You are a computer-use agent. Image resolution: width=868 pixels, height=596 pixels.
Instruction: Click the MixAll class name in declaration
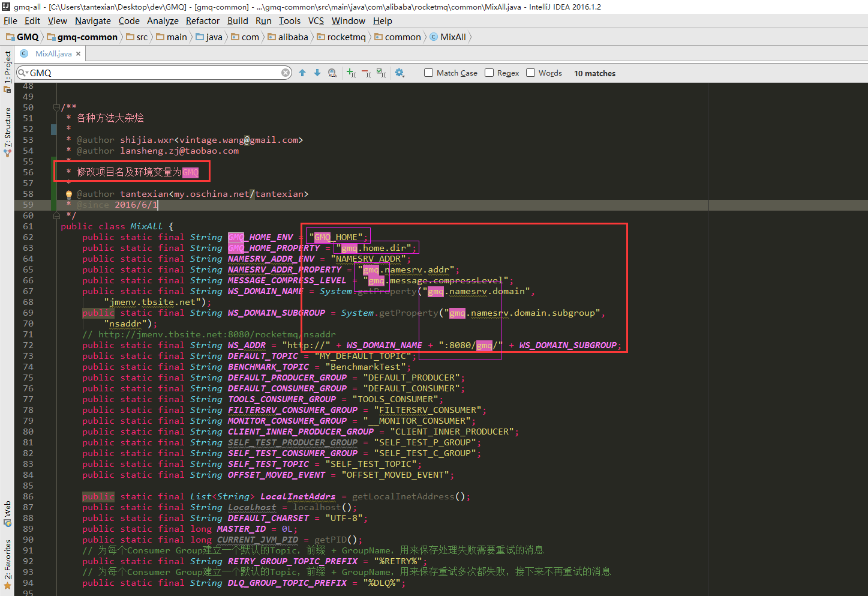pyautogui.click(x=146, y=226)
